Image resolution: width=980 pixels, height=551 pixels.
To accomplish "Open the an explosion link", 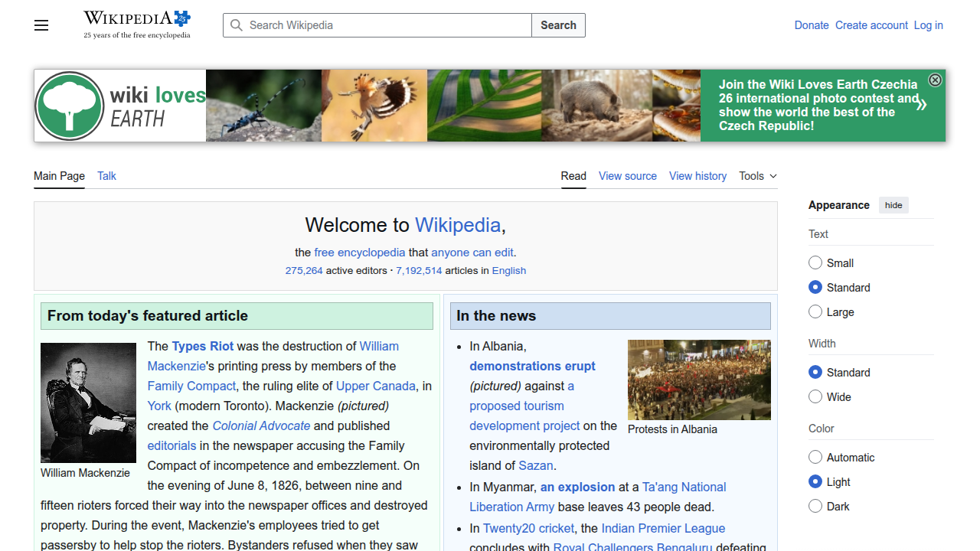I will 577,487.
